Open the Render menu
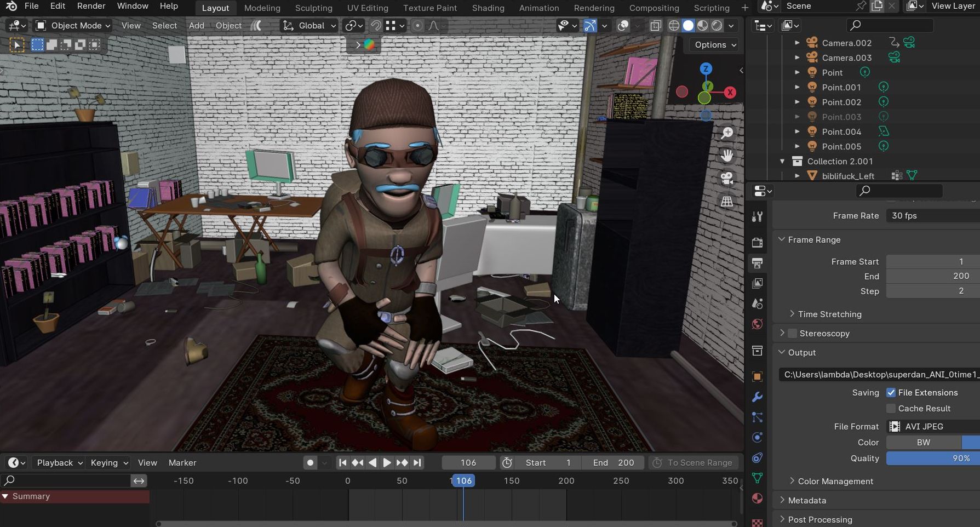 [91, 6]
